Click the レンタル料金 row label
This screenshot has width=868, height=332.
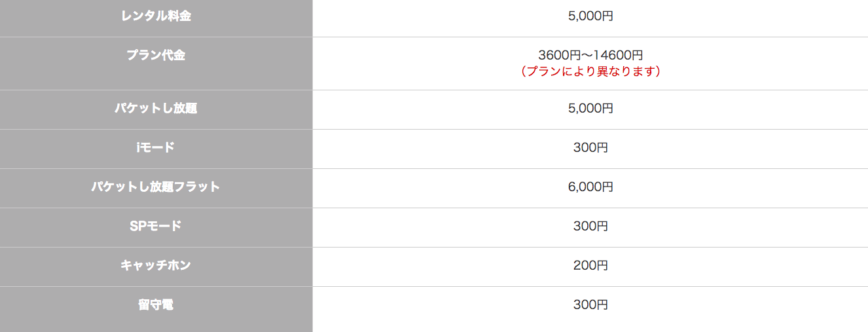click(x=156, y=16)
